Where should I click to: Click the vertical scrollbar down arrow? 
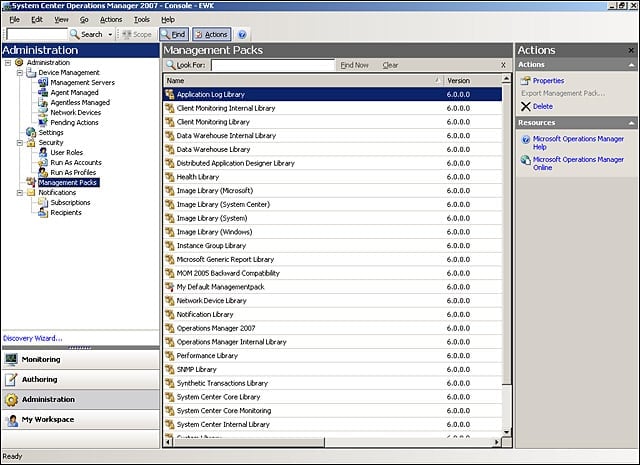pos(507,432)
